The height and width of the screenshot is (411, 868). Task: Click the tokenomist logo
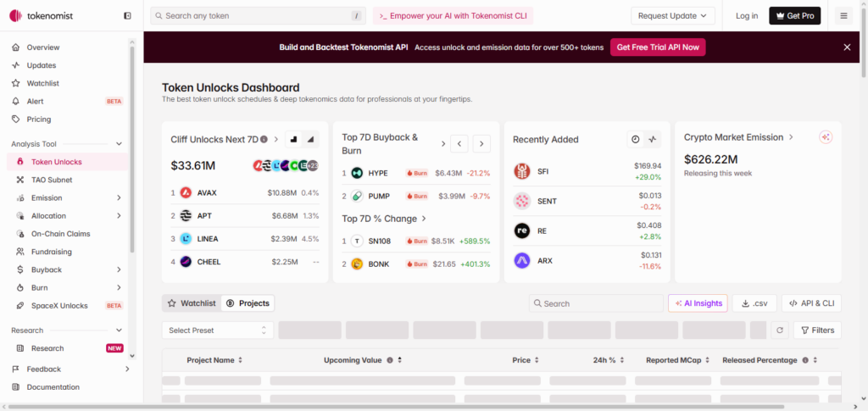(41, 16)
